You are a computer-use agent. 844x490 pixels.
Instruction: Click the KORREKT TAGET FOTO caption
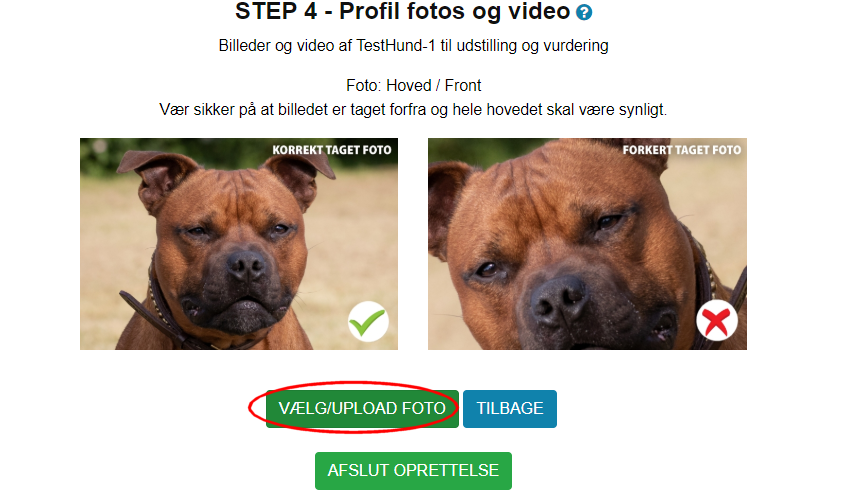pyautogui.click(x=332, y=150)
